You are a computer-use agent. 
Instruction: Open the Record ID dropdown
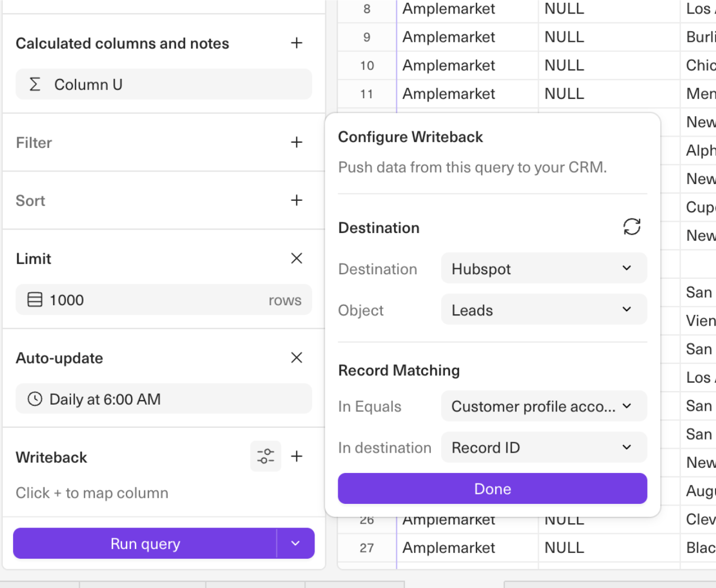[x=543, y=447]
